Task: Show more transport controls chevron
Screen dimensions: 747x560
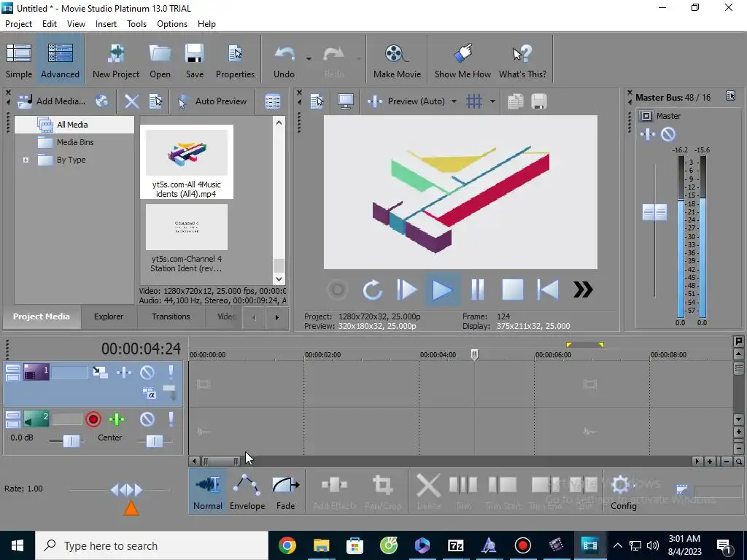Action: click(x=583, y=289)
